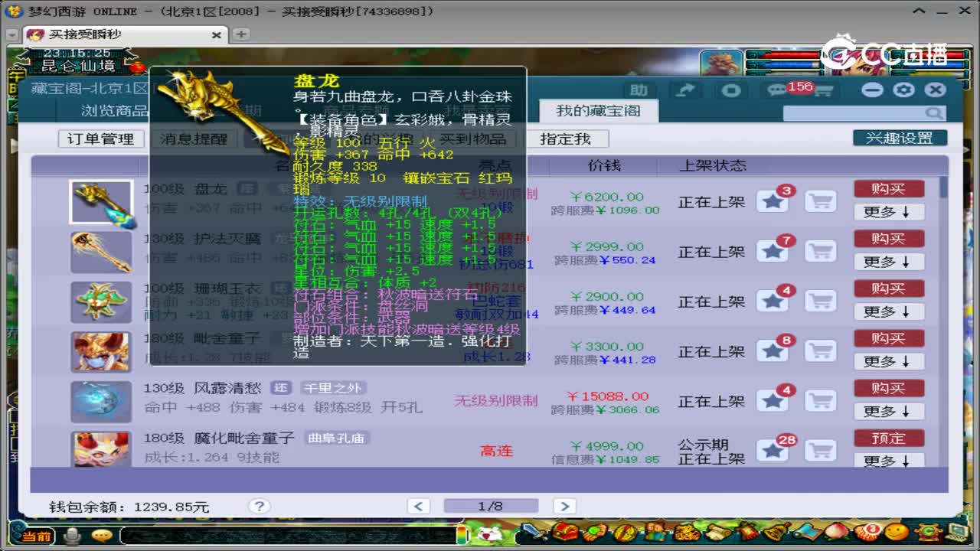Close the 买接受瞬秒 browser tab
The width and height of the screenshot is (980, 551).
click(217, 35)
